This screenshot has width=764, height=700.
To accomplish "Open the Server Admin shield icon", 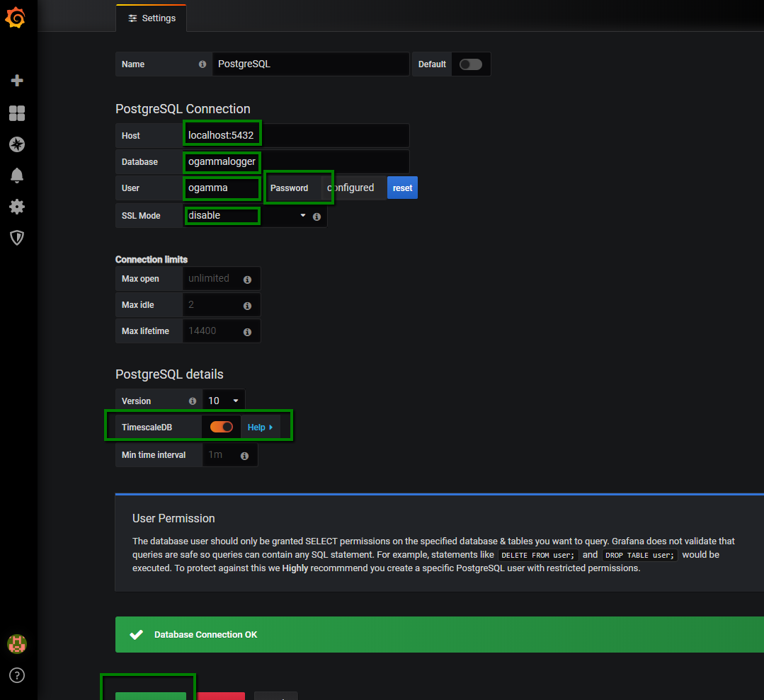I will pyautogui.click(x=17, y=238).
